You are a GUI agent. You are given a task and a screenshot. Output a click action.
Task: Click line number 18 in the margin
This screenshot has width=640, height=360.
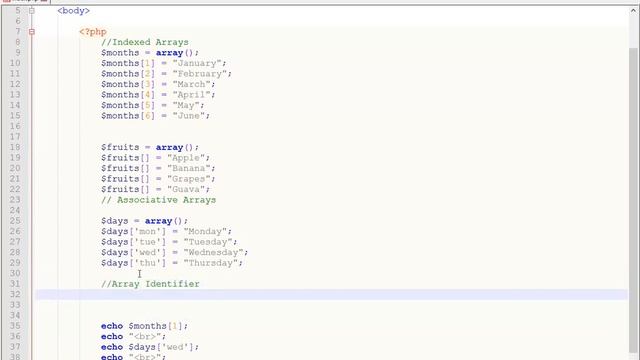click(15, 147)
